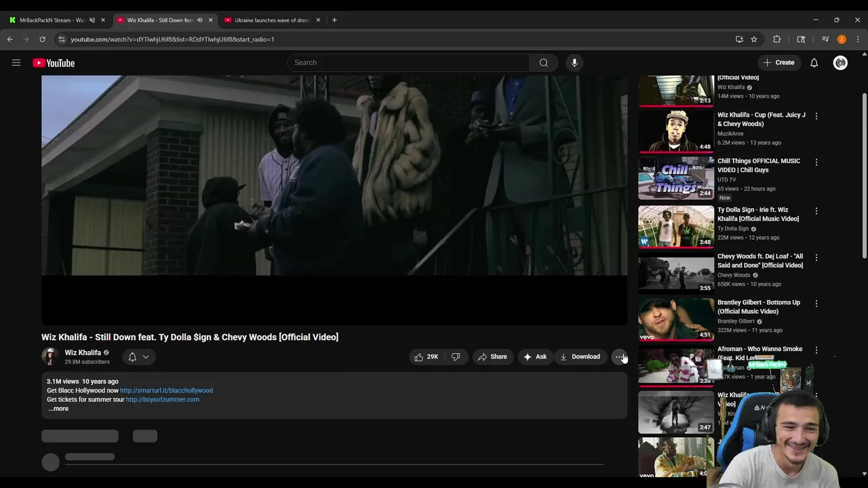Open options for Ty Dolla $ign - Irie video
The height and width of the screenshot is (488, 868).
click(x=816, y=211)
